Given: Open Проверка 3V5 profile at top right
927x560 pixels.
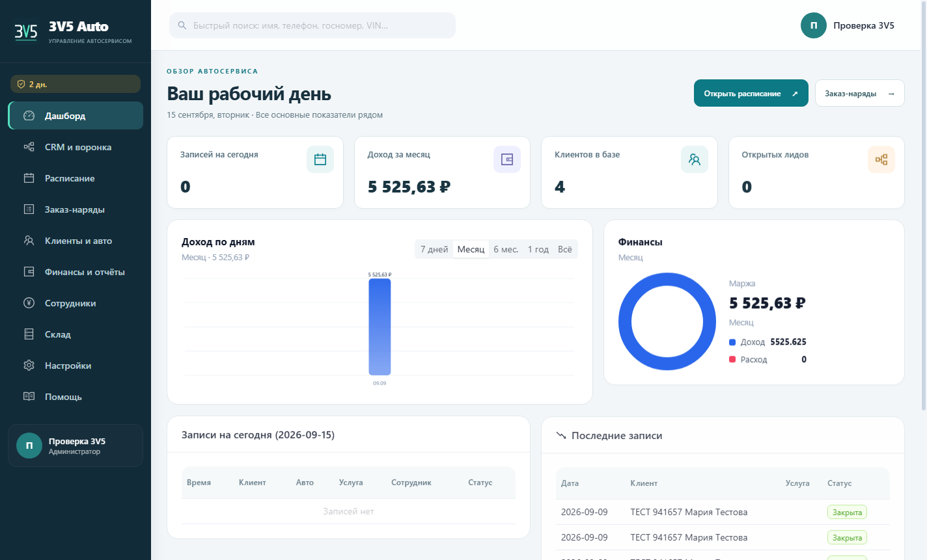Looking at the screenshot, I should [x=848, y=25].
